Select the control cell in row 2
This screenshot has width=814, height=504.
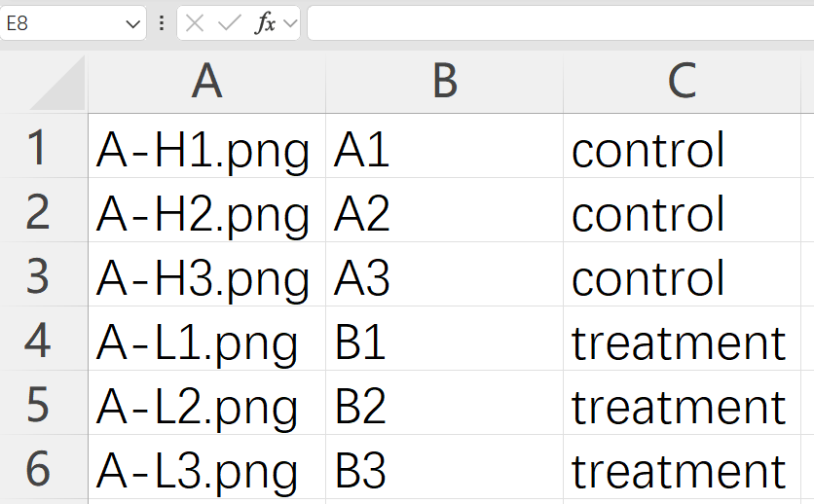pyautogui.click(x=682, y=210)
